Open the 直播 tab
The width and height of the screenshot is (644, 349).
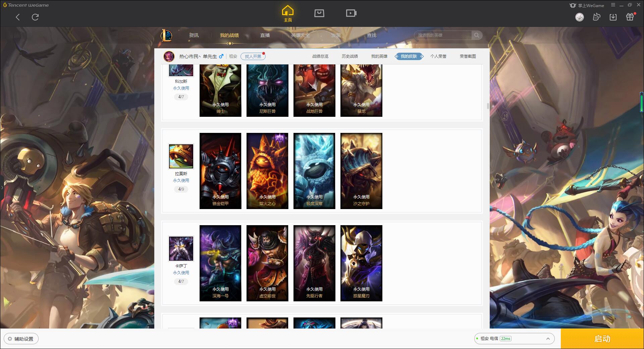265,35
